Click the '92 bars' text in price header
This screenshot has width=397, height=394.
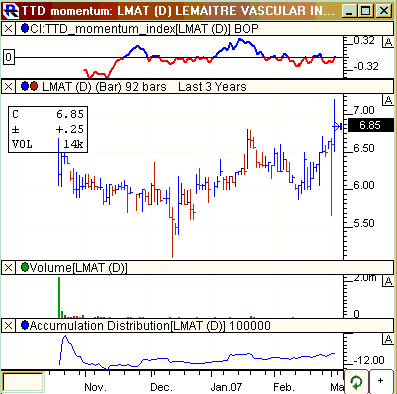click(146, 87)
